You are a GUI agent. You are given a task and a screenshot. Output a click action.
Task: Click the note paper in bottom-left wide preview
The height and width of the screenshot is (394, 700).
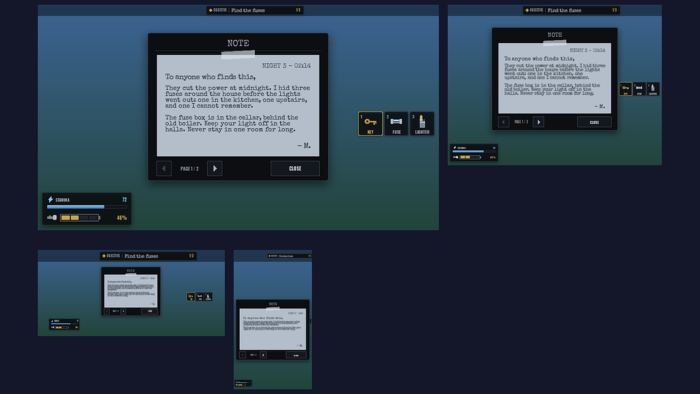pyautogui.click(x=131, y=291)
